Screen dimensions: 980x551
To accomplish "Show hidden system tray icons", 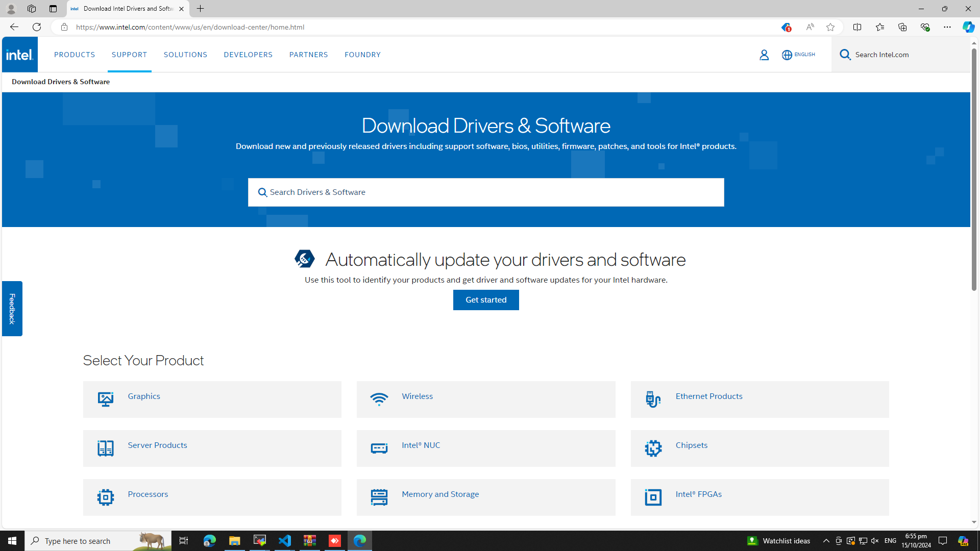I will pos(826,541).
